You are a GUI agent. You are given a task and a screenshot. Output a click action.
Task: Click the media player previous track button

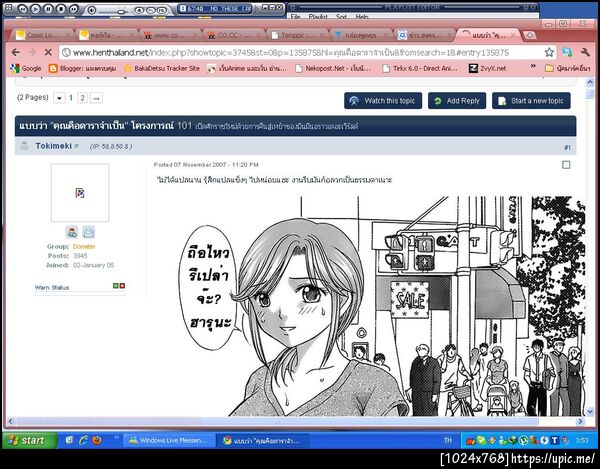(x=23, y=9)
